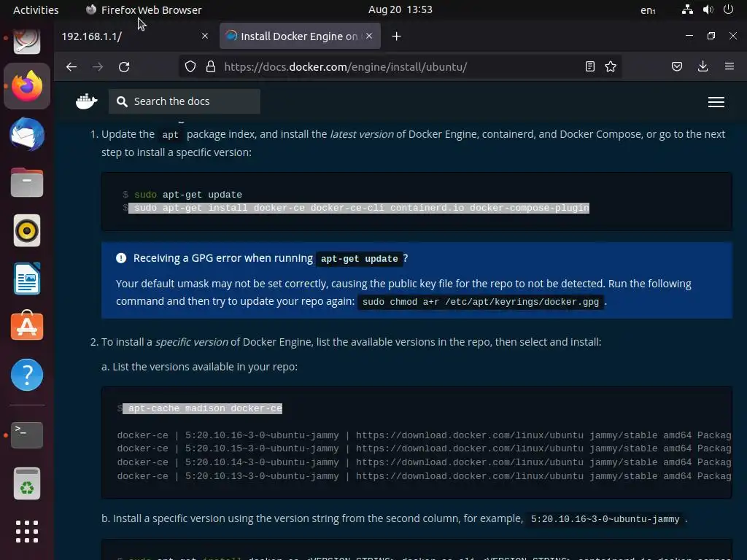Reload the current Docker docs page
This screenshot has width=747, height=560.
pos(124,66)
